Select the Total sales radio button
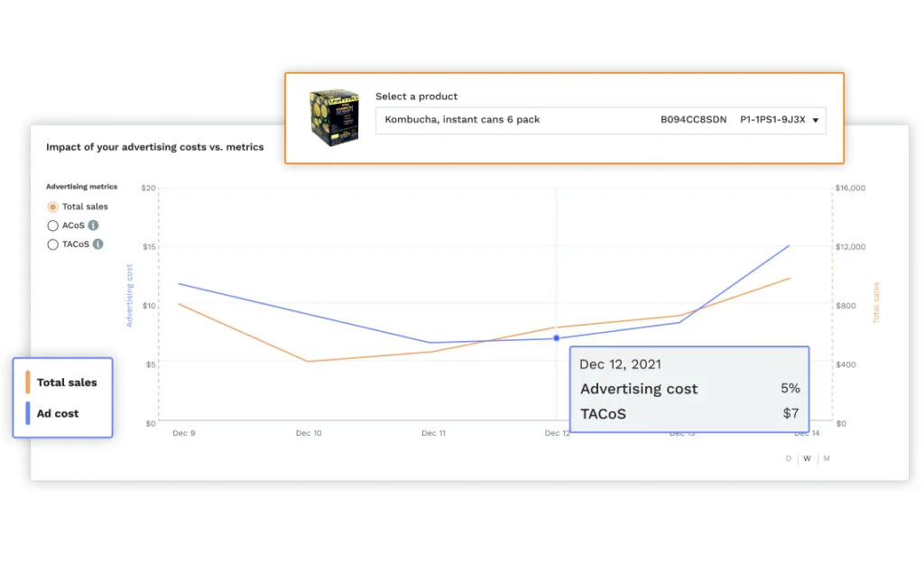Image resolution: width=924 pixels, height=562 pixels. click(52, 207)
